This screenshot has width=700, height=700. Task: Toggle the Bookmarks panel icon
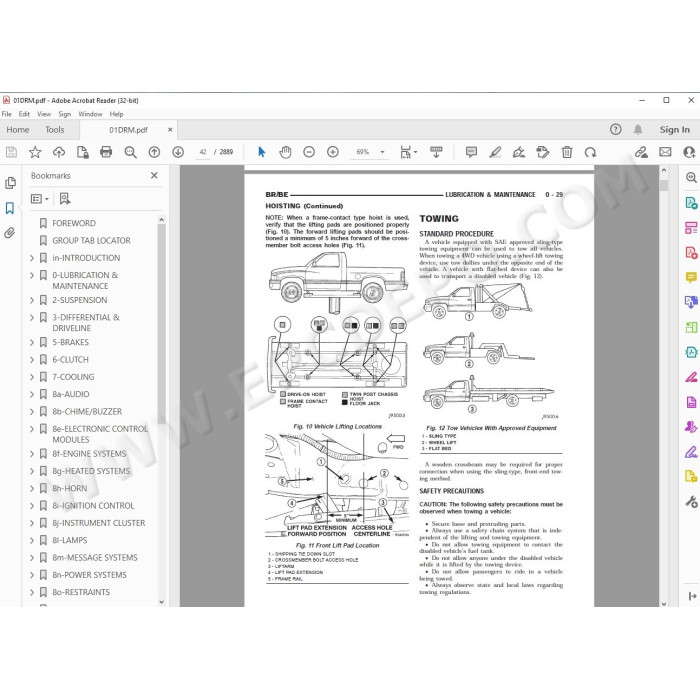(x=10, y=208)
